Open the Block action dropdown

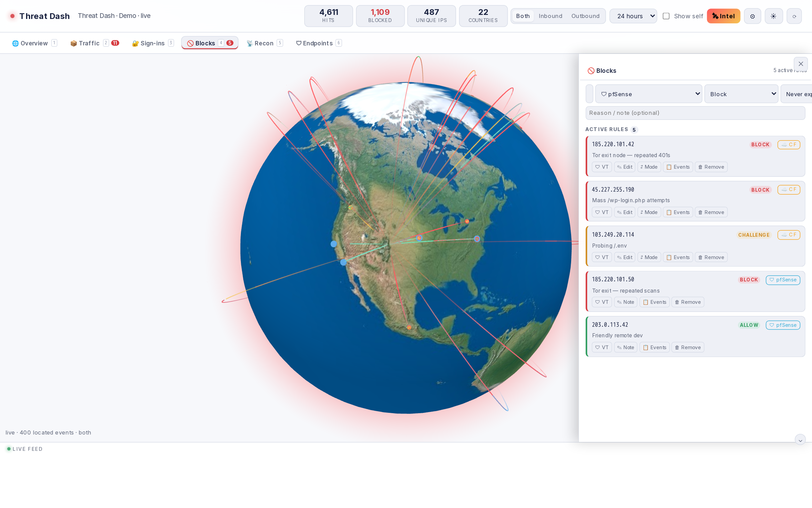[741, 94]
